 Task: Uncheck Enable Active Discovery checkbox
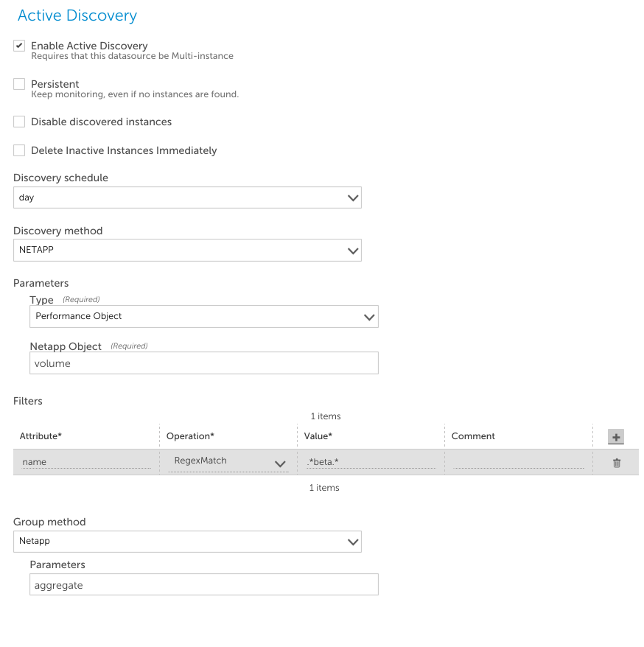tap(19, 46)
